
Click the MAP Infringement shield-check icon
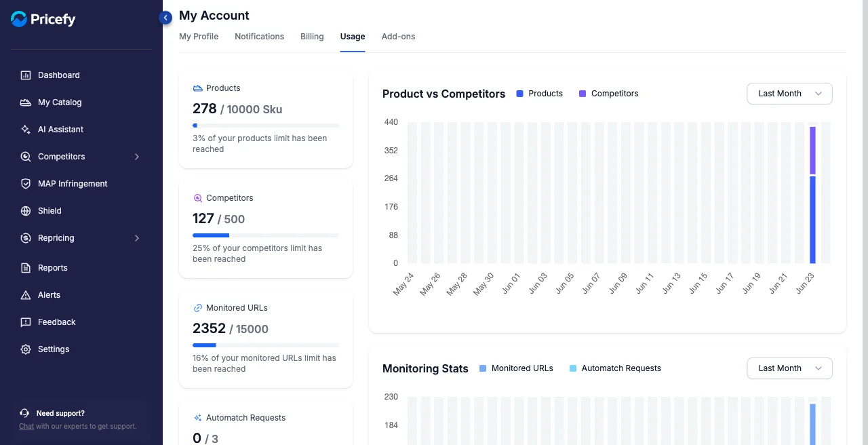(26, 184)
